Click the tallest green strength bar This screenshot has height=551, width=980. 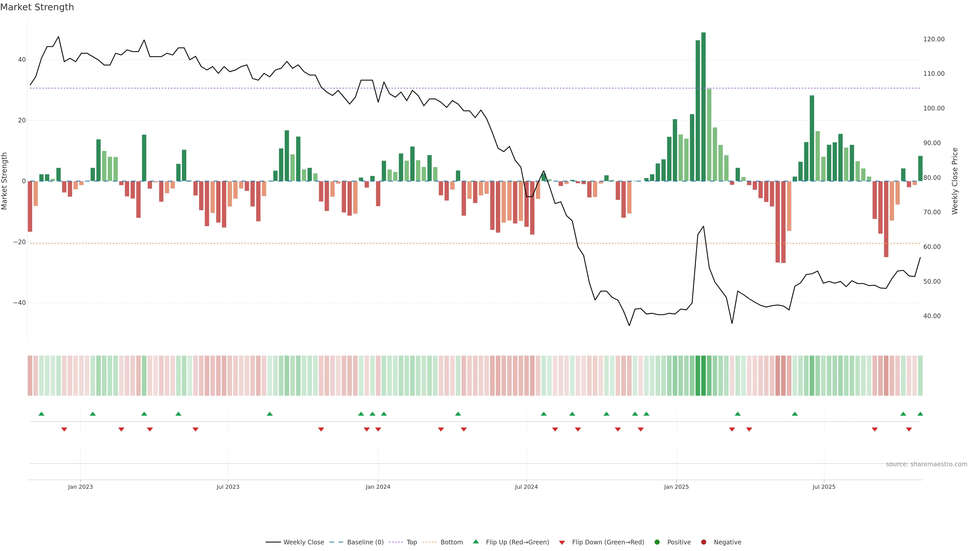(703, 106)
